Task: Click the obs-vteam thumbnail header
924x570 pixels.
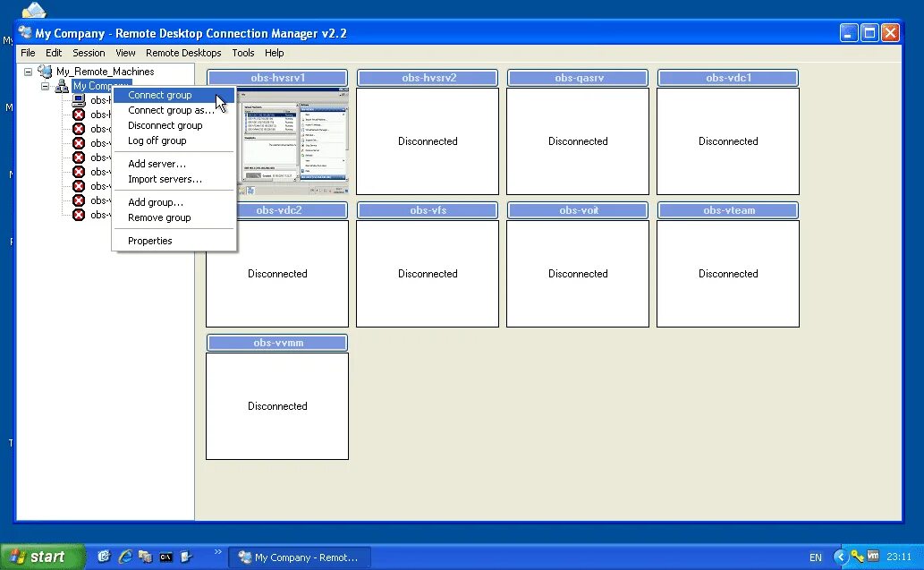Action: coord(728,210)
